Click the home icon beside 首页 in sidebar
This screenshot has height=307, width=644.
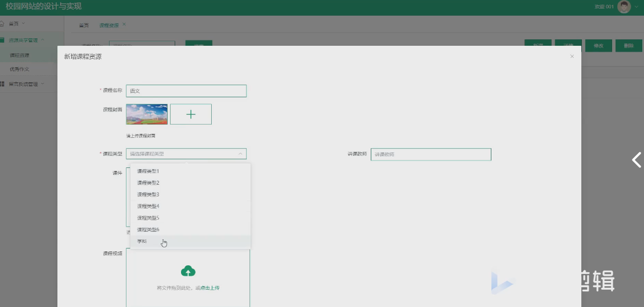(2, 23)
